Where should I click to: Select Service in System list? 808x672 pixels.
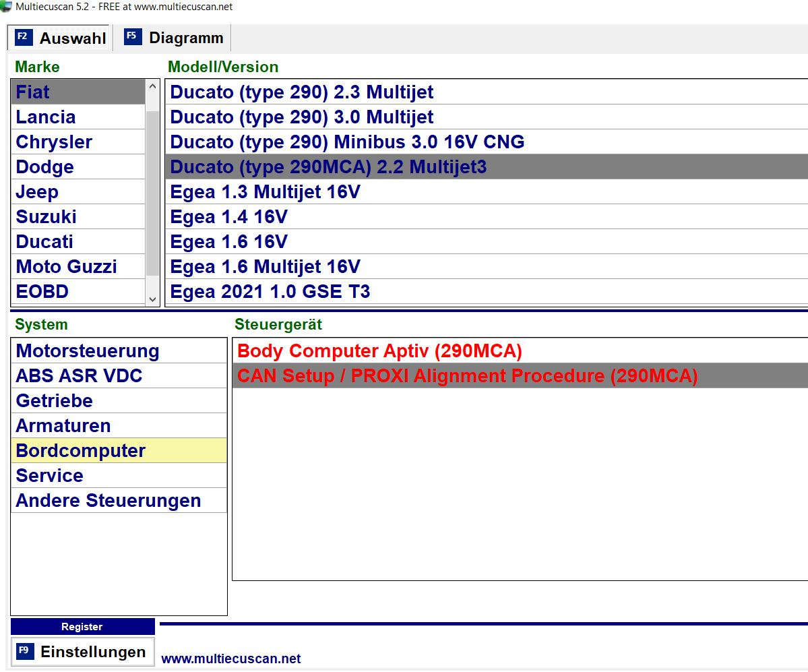[x=119, y=476]
